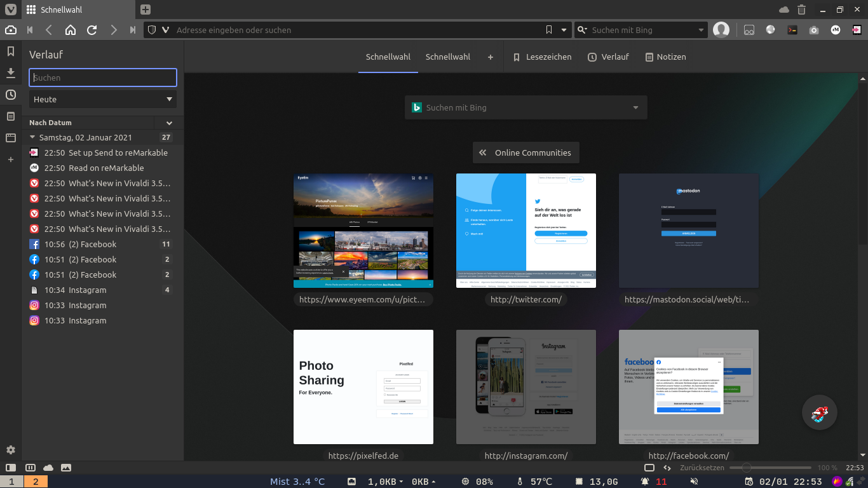The width and height of the screenshot is (868, 488).
Task: Switch to the Notizen tab
Action: pos(665,57)
